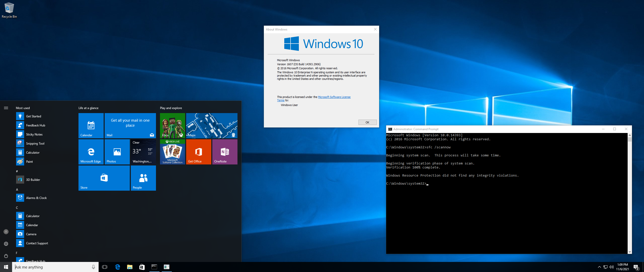Open the Xbox tile
This screenshot has height=272, width=644.
click(x=173, y=126)
